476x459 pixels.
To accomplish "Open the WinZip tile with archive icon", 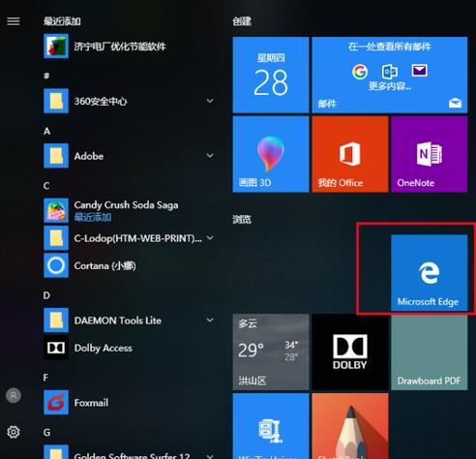I will [x=271, y=426].
